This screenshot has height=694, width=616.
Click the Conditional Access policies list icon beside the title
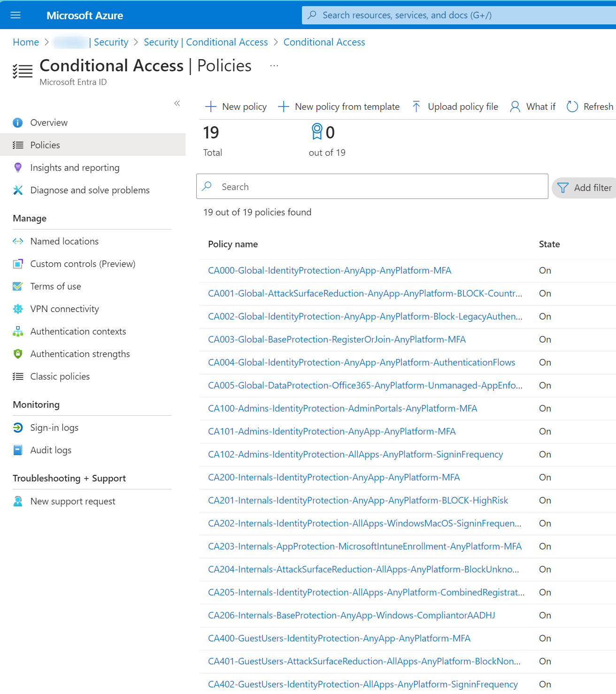click(23, 71)
